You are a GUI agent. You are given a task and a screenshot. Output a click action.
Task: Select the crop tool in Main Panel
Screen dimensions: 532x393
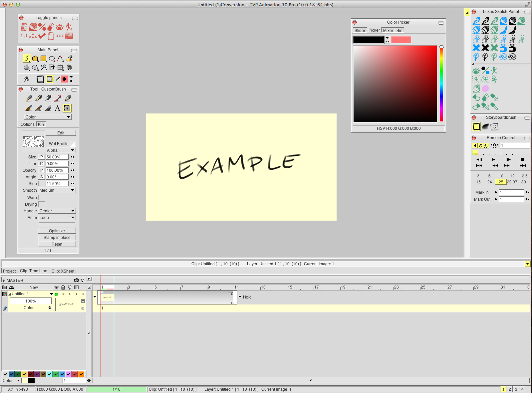(52, 68)
